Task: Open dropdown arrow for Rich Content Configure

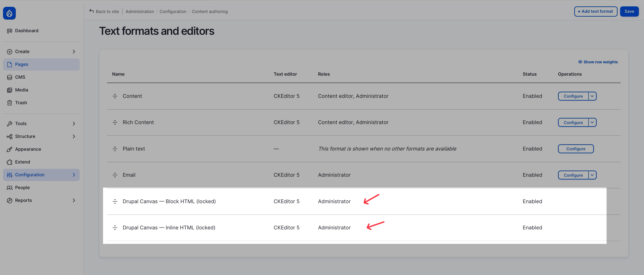Action: (x=592, y=122)
